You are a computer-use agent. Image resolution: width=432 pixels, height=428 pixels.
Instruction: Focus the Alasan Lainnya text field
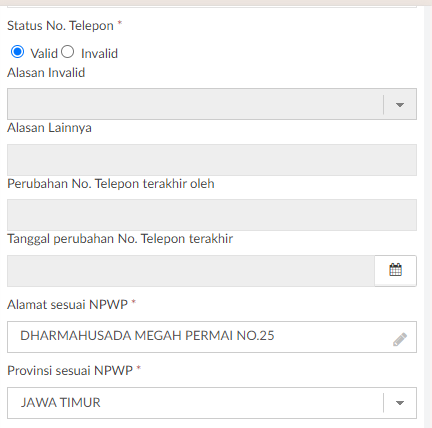[212, 160]
